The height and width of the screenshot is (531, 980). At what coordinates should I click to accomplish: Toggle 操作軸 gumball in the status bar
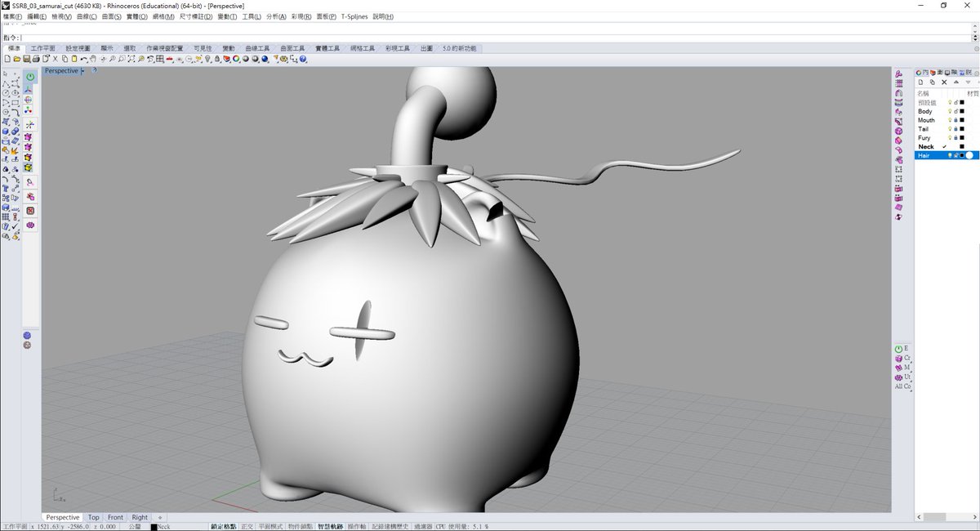pos(356,527)
